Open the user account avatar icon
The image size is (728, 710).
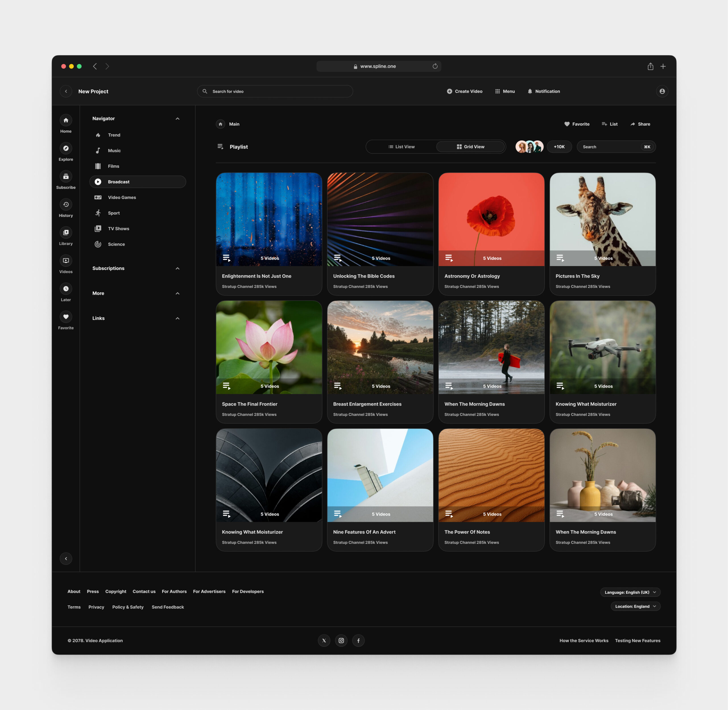[662, 91]
